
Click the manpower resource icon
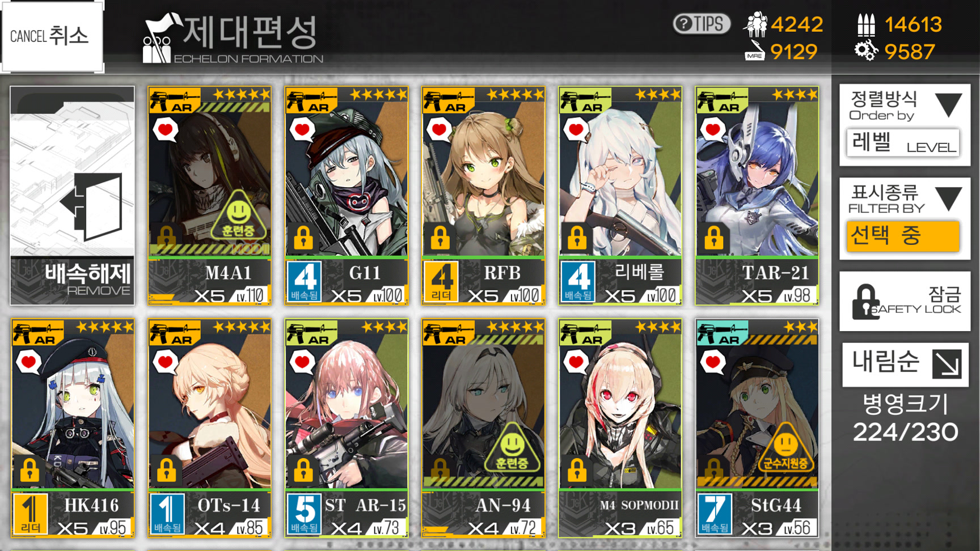click(755, 24)
